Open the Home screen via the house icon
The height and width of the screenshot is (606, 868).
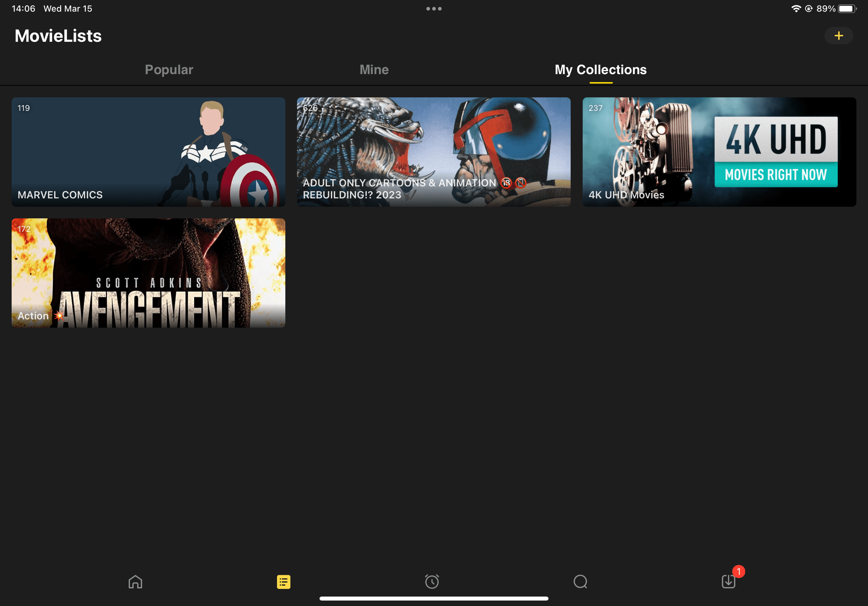pos(135,582)
